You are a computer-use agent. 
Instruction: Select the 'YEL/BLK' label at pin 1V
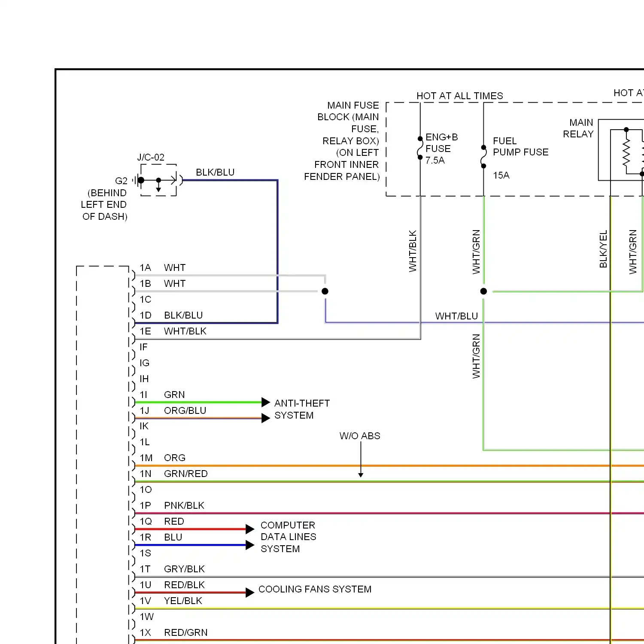(183, 601)
